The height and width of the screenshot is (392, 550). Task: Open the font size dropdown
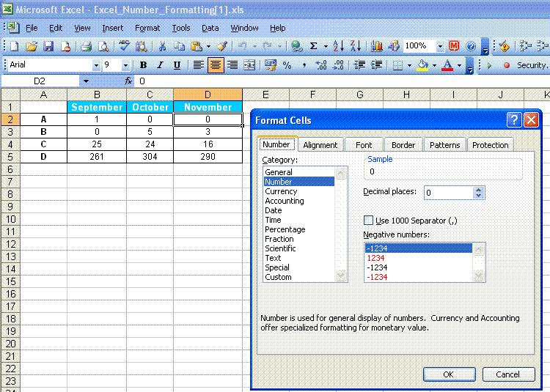tap(125, 65)
